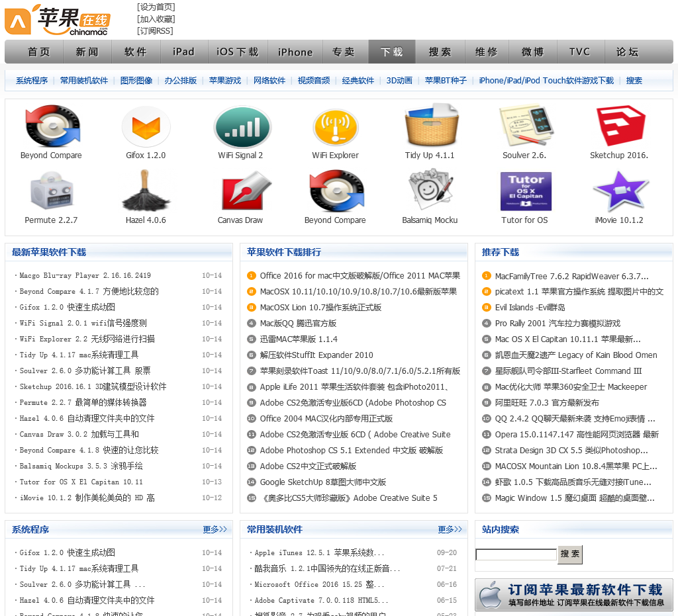This screenshot has height=616, width=678.
Task: Open the 3D动画 category link
Action: click(x=399, y=80)
